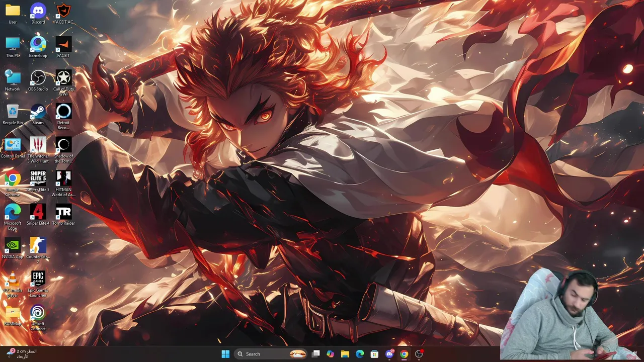Open the weather widget on the taskbar
Image resolution: width=644 pixels, height=362 pixels.
[x=21, y=354]
